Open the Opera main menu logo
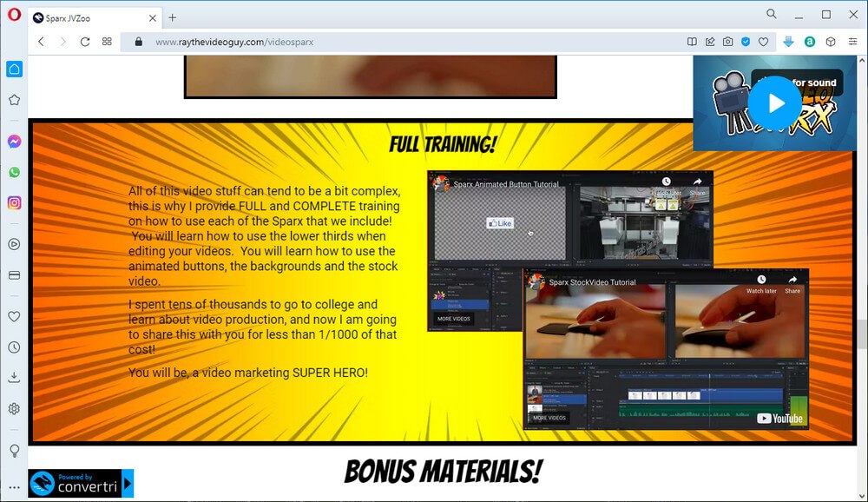Viewport: 868px width, 502px height. [x=14, y=15]
